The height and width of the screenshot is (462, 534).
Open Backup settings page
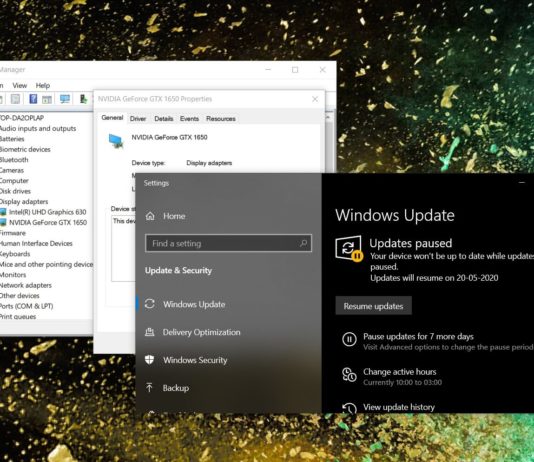176,388
